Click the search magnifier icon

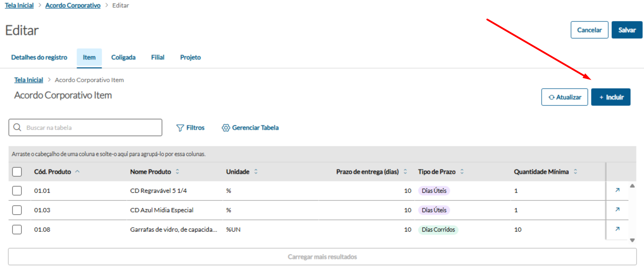coord(17,127)
